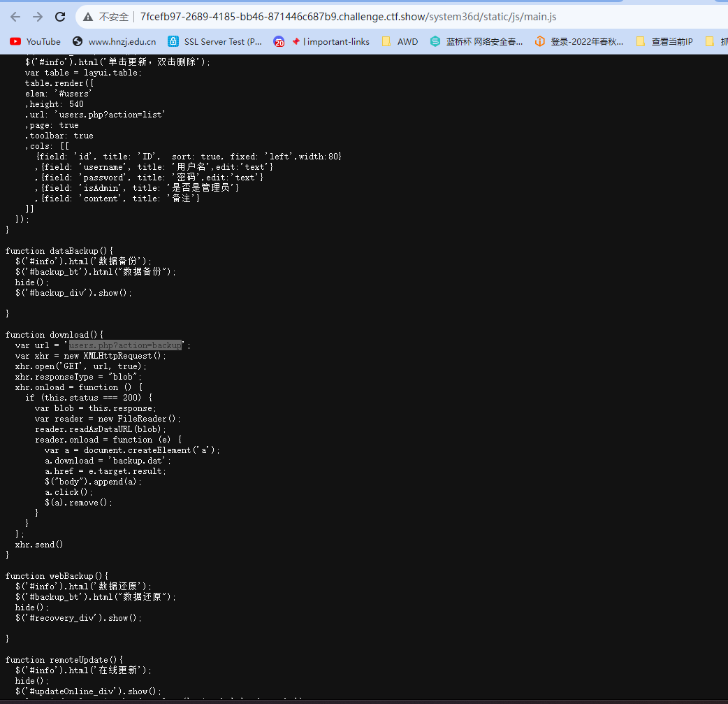Click the not-secure warning triangle icon
728x704 pixels.
click(88, 17)
